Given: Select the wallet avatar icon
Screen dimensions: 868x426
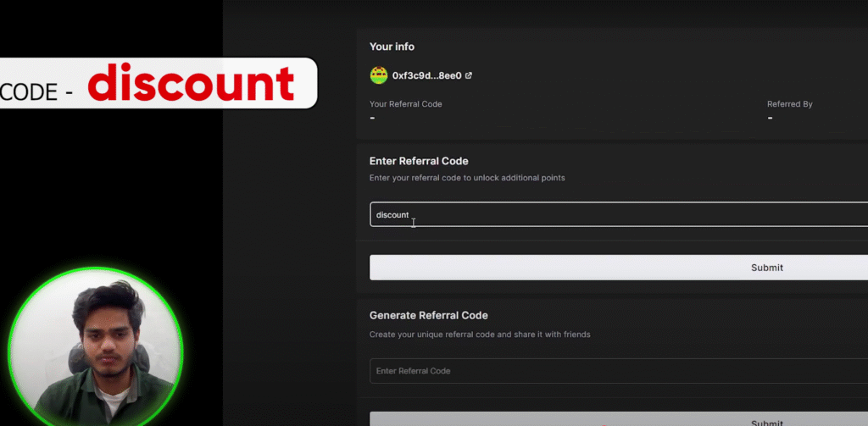Looking at the screenshot, I should (x=379, y=75).
